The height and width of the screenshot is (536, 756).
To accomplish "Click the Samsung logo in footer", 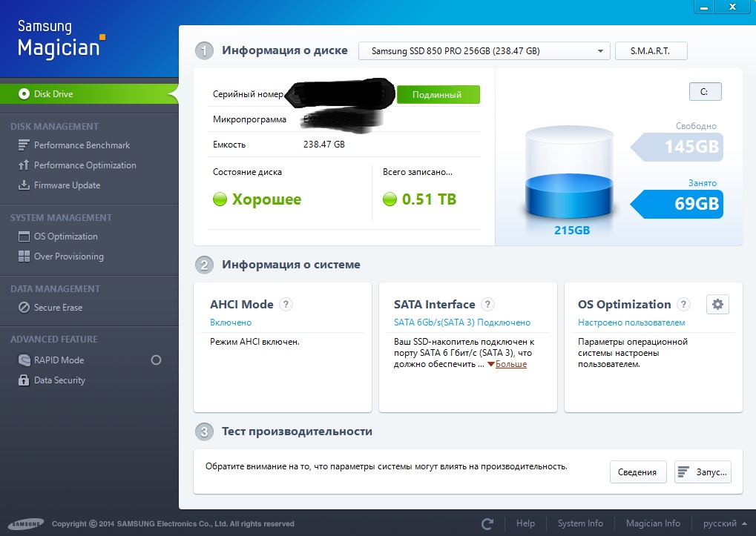I will pyautogui.click(x=26, y=523).
